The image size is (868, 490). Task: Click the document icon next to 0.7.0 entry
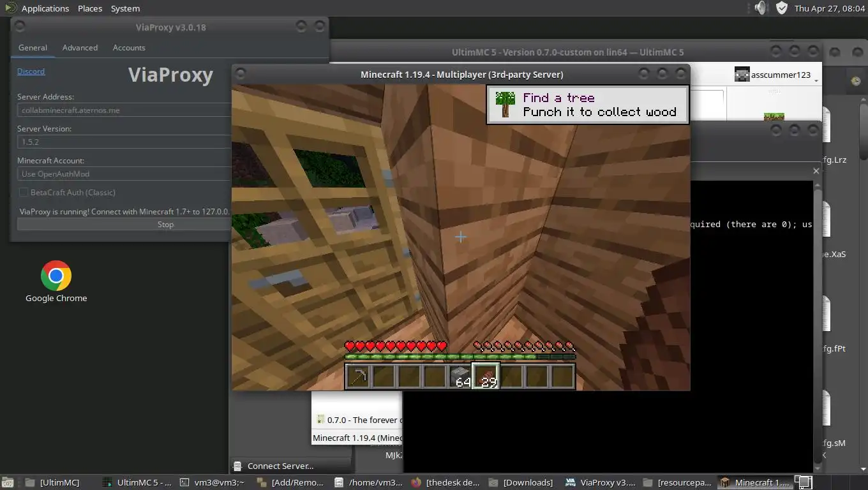coord(320,420)
